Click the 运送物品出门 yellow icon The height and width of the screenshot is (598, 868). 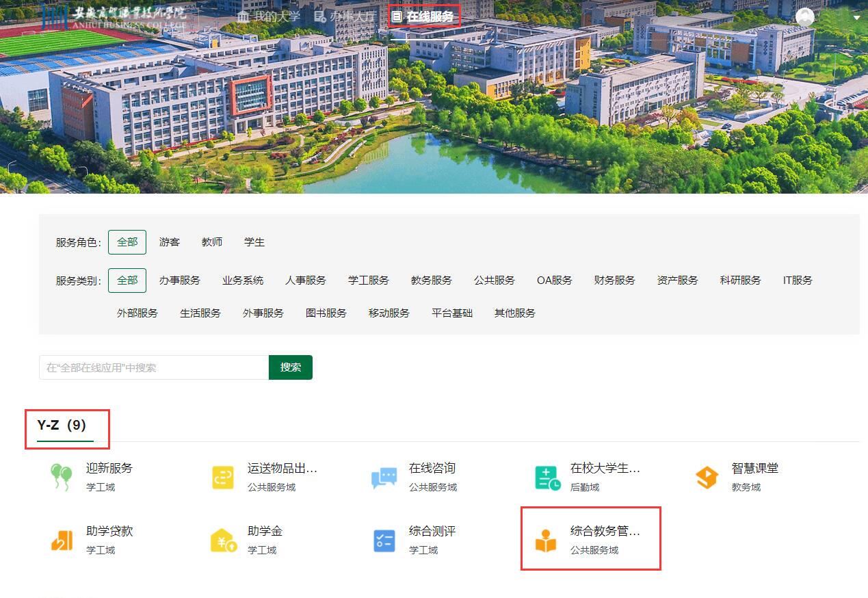223,477
